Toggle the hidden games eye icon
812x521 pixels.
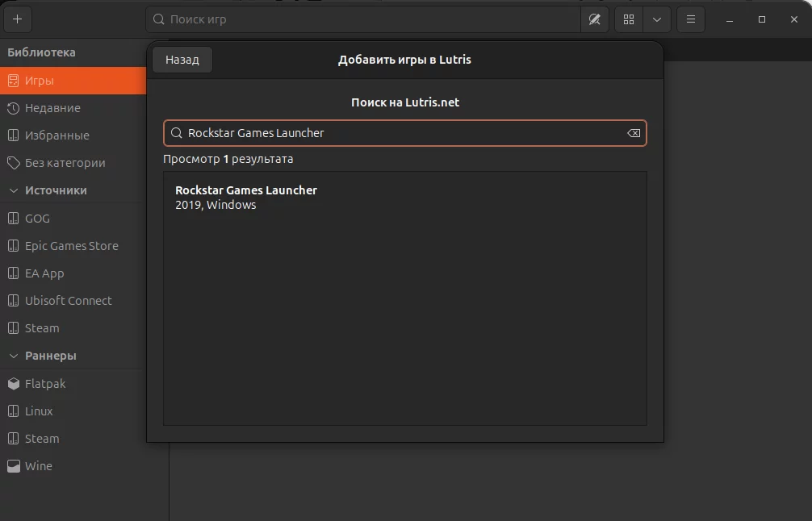(x=595, y=19)
